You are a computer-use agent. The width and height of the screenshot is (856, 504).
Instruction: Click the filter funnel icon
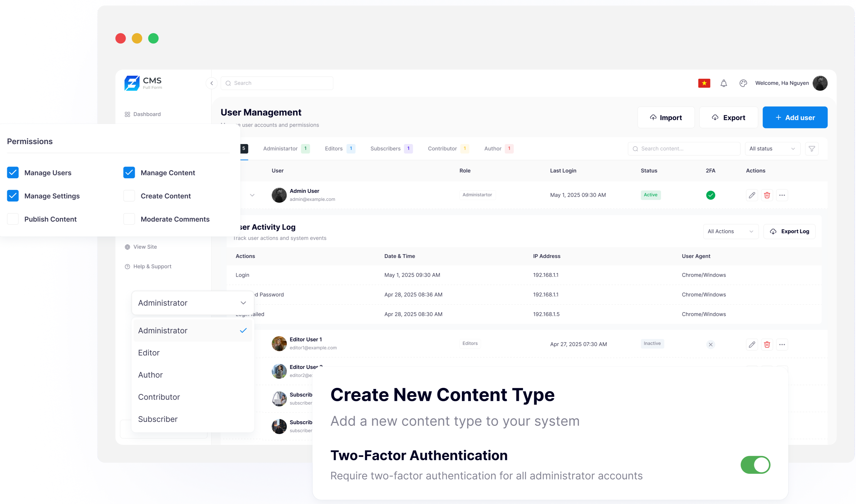coord(812,149)
